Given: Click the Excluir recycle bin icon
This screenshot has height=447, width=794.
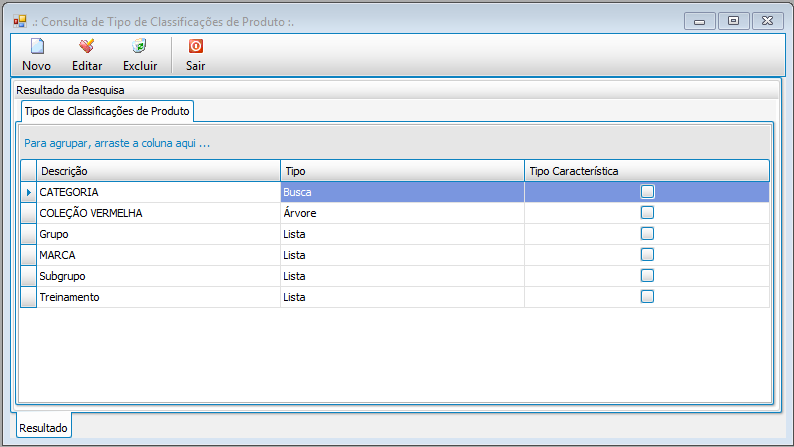Looking at the screenshot, I should point(139,46).
